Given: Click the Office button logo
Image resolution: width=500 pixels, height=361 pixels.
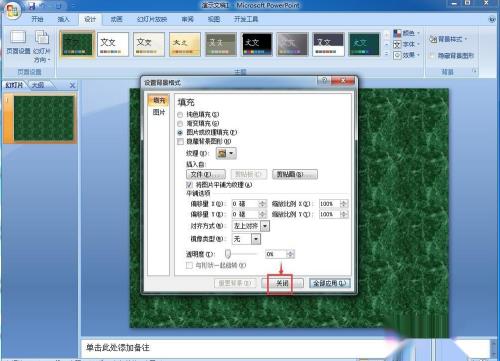Looking at the screenshot, I should (x=13, y=11).
